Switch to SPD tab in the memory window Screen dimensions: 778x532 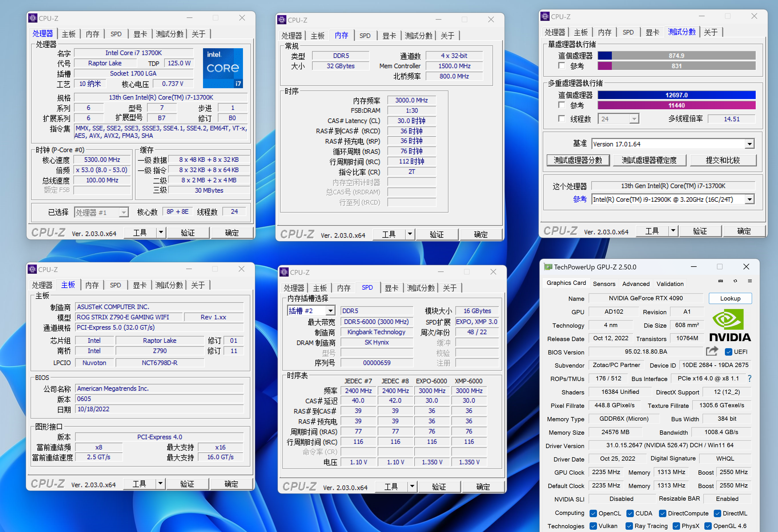coord(365,35)
